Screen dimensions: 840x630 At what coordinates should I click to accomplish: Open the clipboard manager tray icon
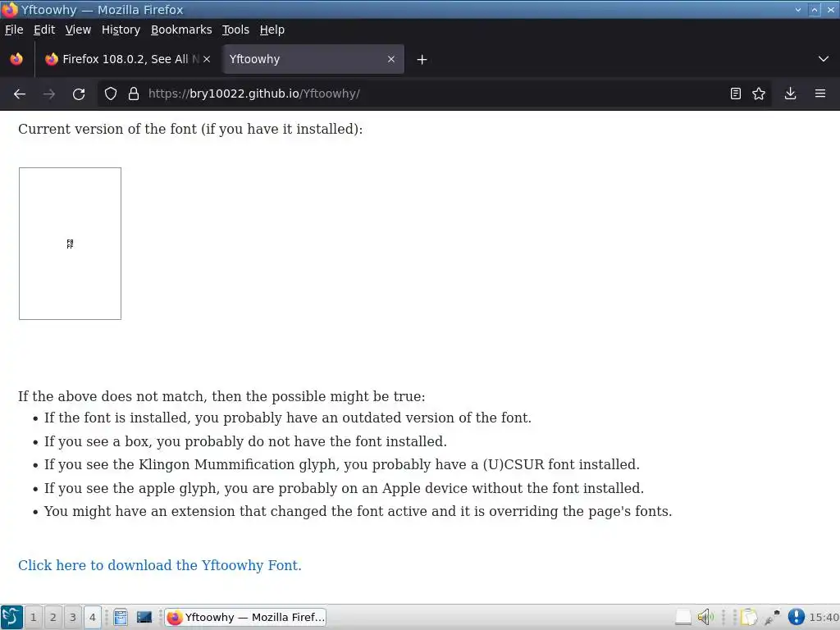(x=749, y=617)
